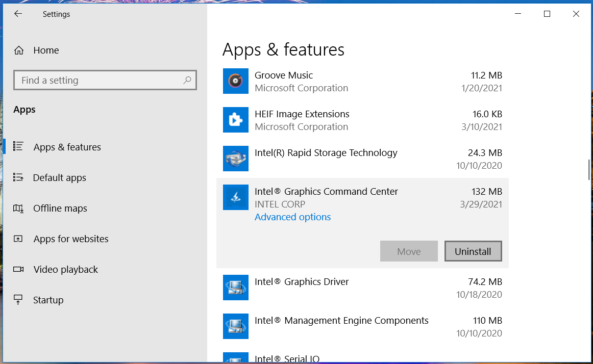Viewport: 593px width, 364px height.
Task: Click the Intel Rapid Storage Technology icon
Action: click(236, 159)
